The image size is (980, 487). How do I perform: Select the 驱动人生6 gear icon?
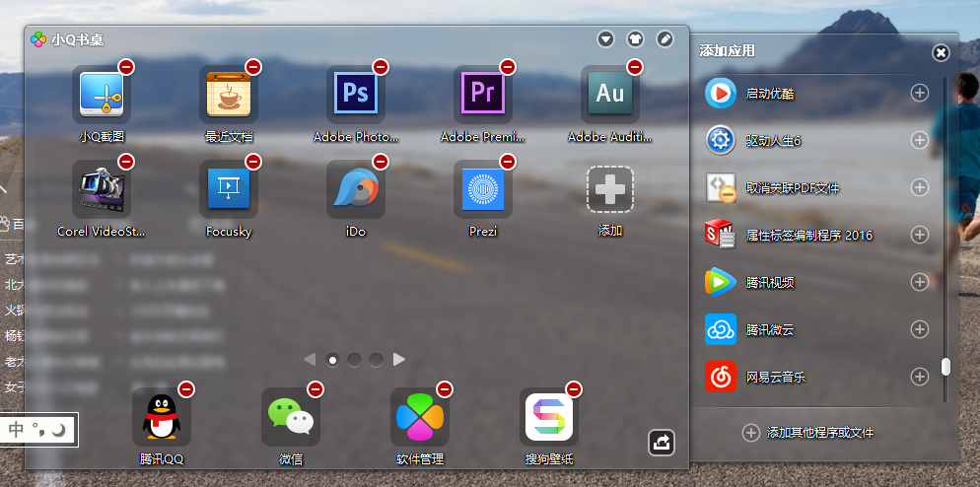click(721, 140)
